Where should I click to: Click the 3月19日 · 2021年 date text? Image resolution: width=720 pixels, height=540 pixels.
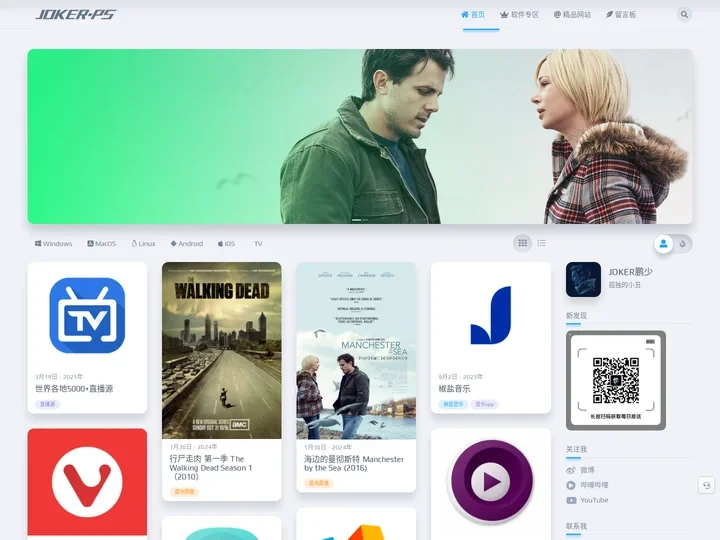[x=59, y=377]
